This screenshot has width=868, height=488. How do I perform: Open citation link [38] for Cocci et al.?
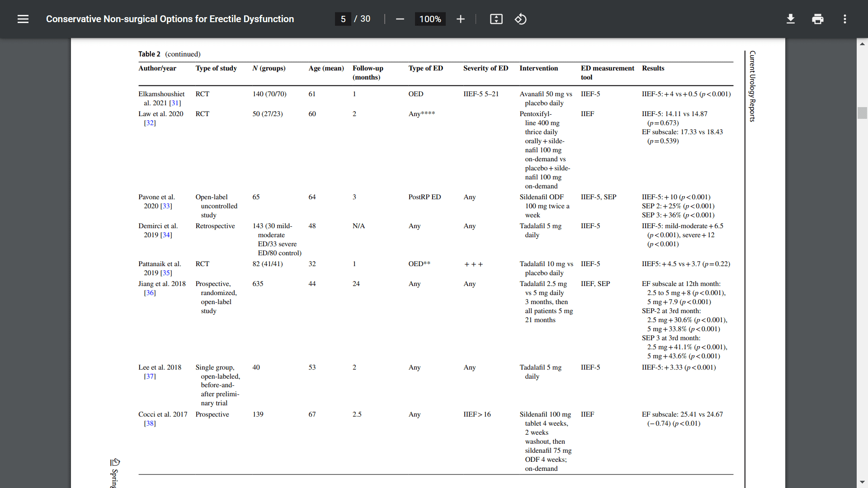(x=150, y=423)
